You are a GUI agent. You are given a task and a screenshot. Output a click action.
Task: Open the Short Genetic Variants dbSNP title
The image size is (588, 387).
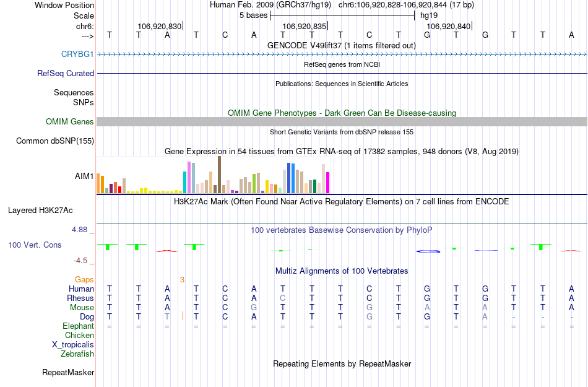click(x=342, y=132)
